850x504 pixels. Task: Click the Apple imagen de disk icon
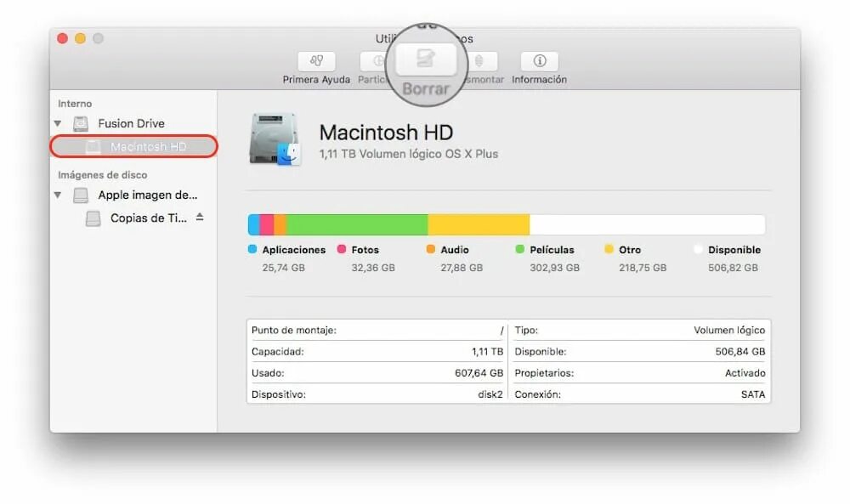[x=81, y=195]
